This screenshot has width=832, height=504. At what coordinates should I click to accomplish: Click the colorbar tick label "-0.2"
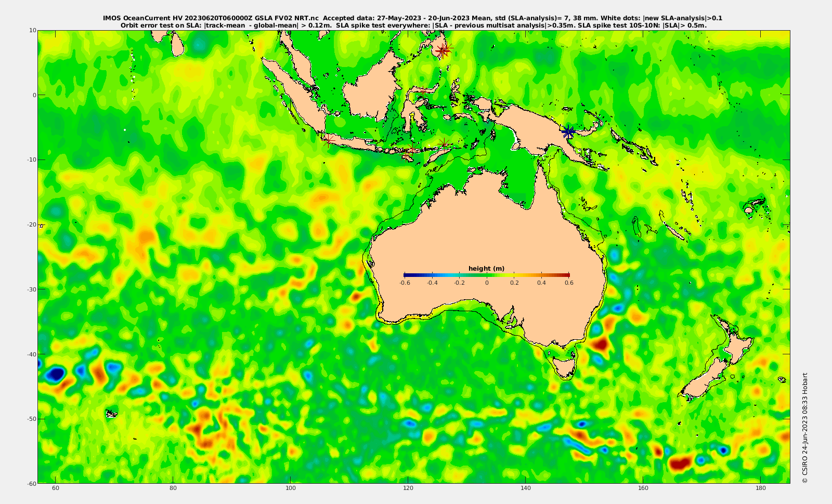coord(460,283)
